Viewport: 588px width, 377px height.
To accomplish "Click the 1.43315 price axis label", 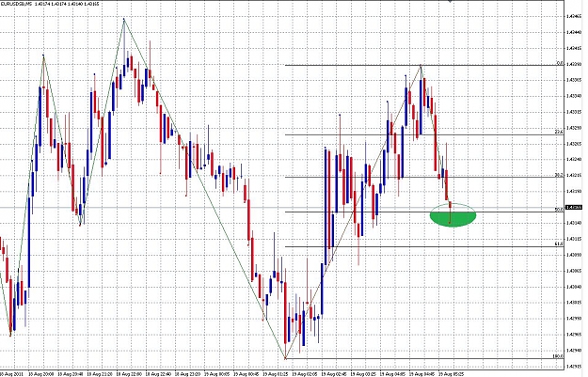I will (574, 112).
